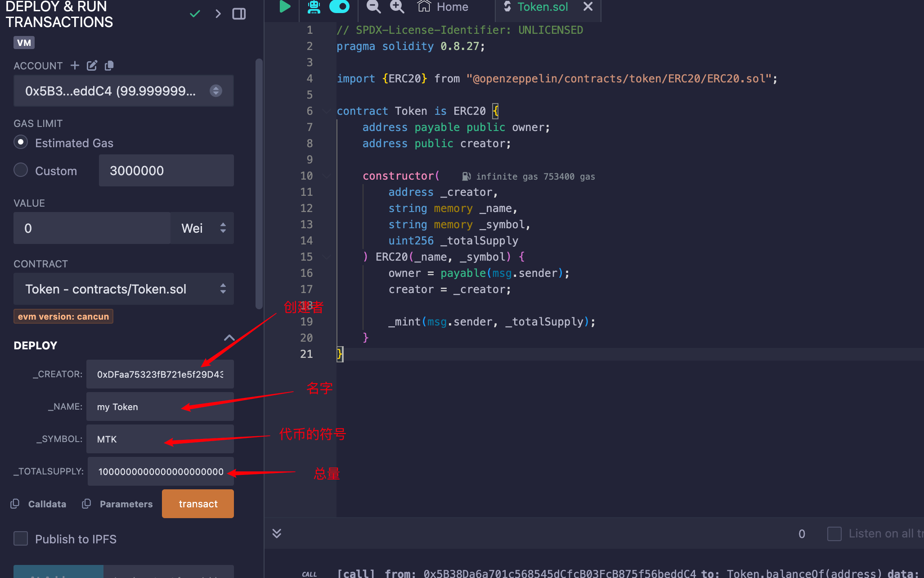Fold the constructor at line 10
The width and height of the screenshot is (924, 578).
(x=327, y=176)
